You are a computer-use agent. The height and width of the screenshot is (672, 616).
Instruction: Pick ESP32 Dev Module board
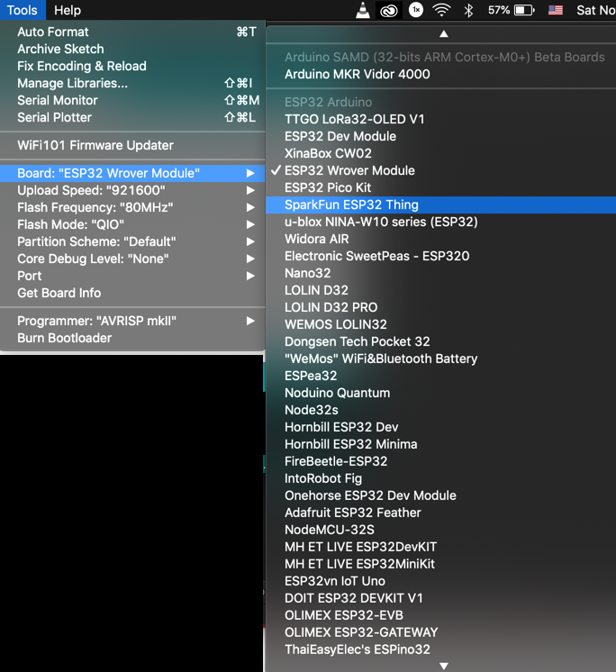440,136
